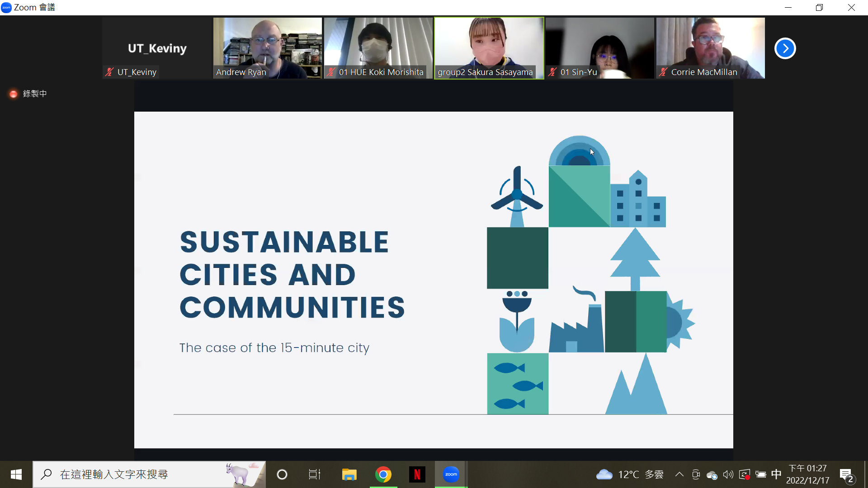Click the group2 Sakura Sasayama name label
The height and width of the screenshot is (488, 868).
(485, 72)
